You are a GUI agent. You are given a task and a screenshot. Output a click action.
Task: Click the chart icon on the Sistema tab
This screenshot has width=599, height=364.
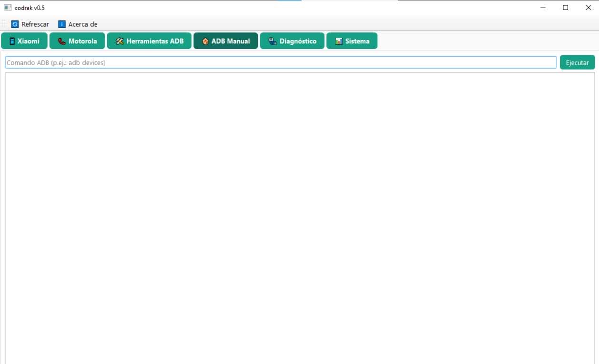[x=339, y=41]
